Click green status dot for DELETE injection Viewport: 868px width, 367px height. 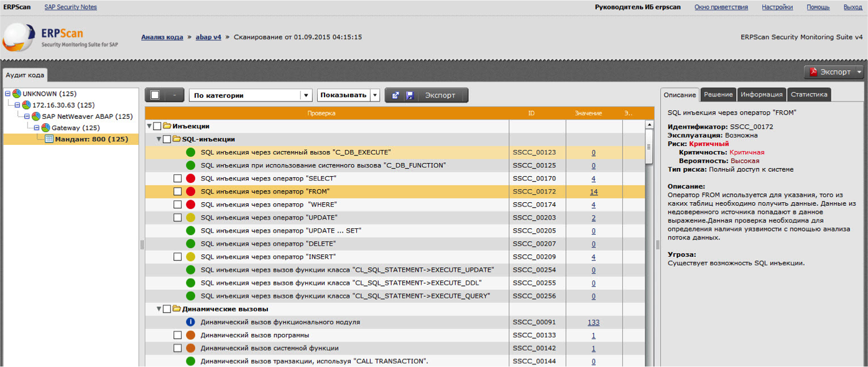coord(191,244)
